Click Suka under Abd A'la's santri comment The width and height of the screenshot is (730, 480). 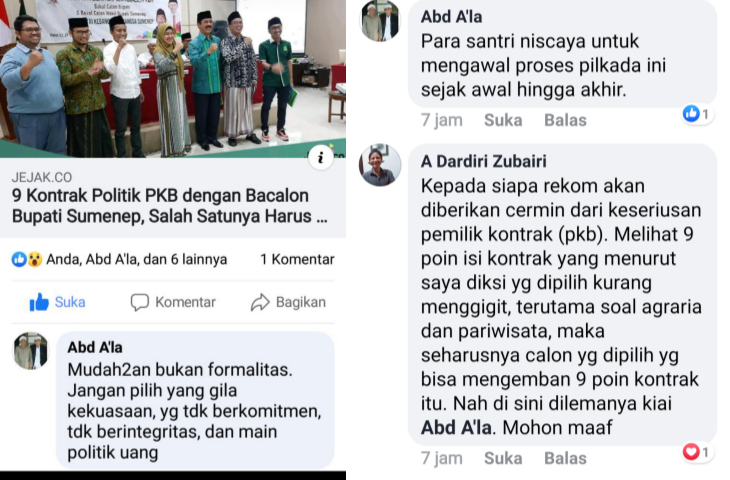click(503, 120)
